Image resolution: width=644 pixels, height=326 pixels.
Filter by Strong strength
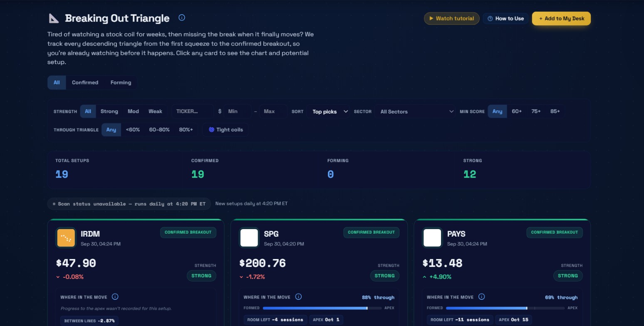coord(109,111)
